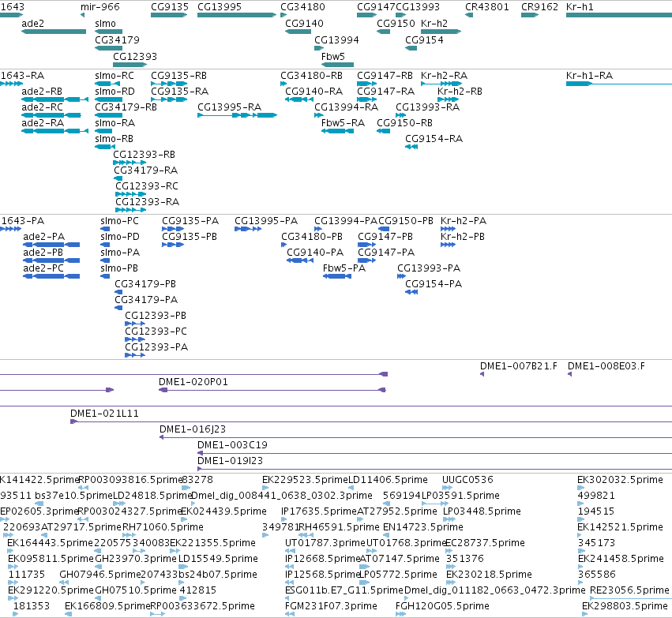Click the 1643-RA transcript label
Screen dimensions: 672x618
click(22, 76)
